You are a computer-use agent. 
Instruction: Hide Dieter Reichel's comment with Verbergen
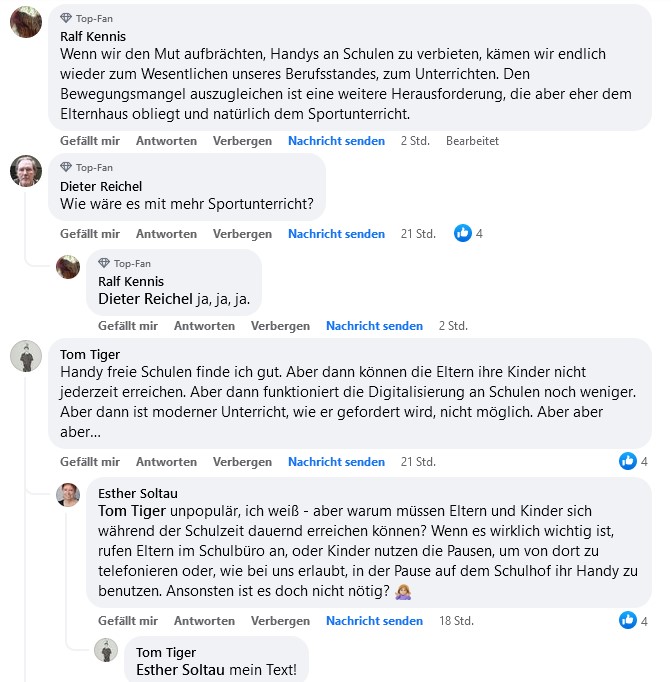click(242, 234)
